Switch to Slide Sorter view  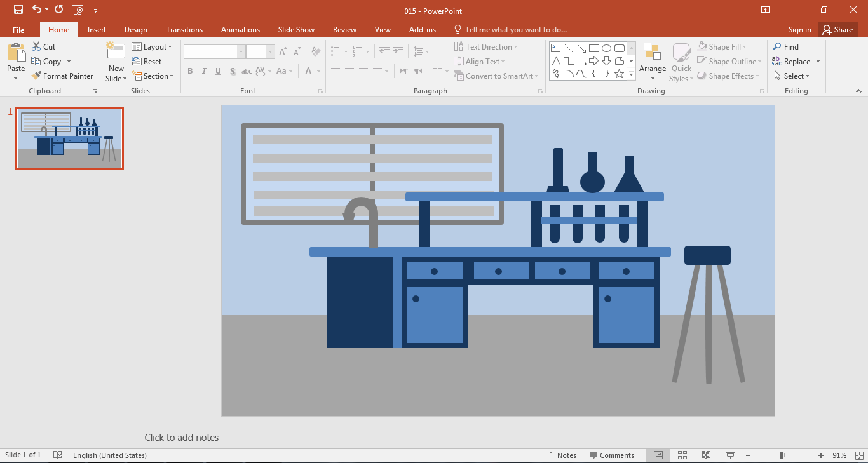coord(682,455)
